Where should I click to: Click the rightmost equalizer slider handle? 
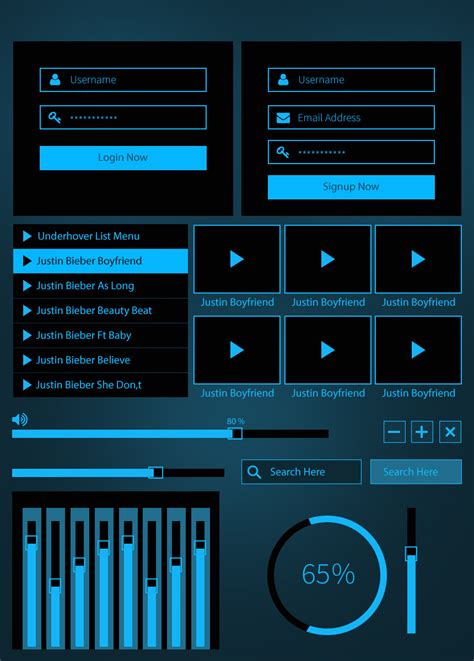[x=200, y=547]
